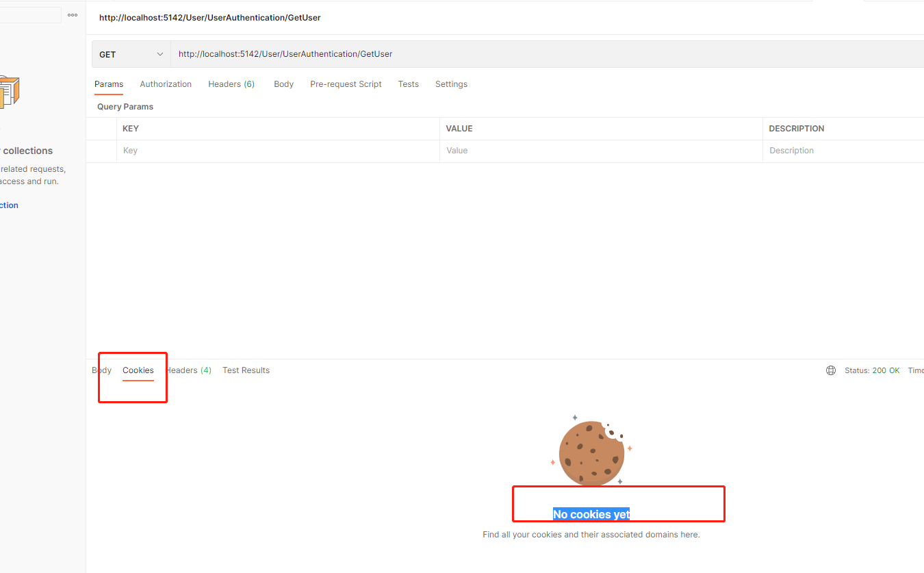Open the response Headers (4) tab
This screenshot has height=573, width=924.
pyautogui.click(x=188, y=370)
